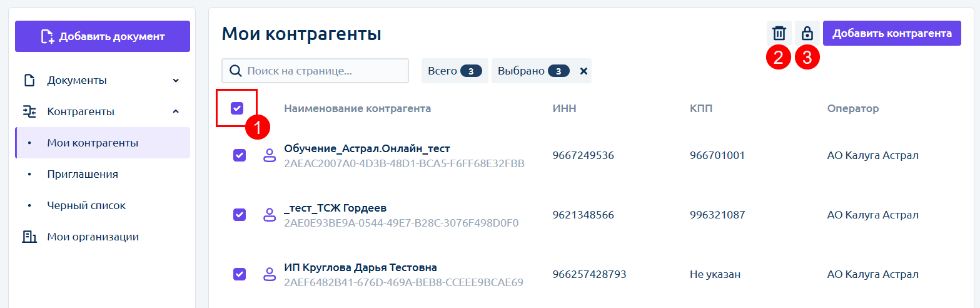
Task: Click the Добавить контрагента button
Action: coord(892,33)
